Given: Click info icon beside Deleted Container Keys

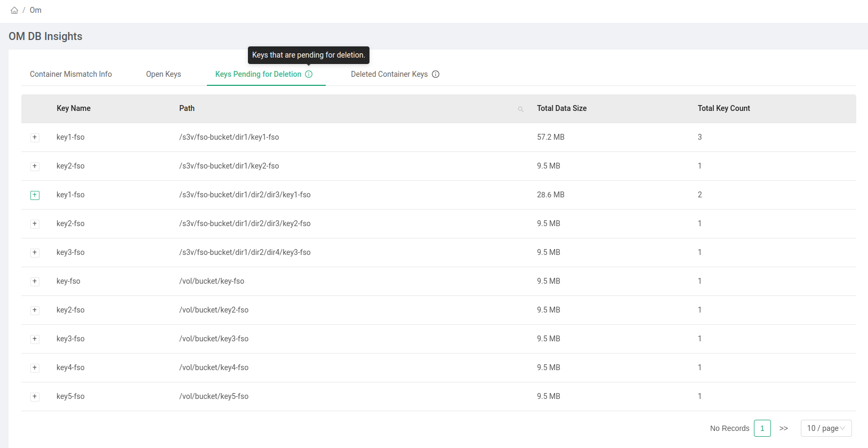Looking at the screenshot, I should [x=436, y=74].
